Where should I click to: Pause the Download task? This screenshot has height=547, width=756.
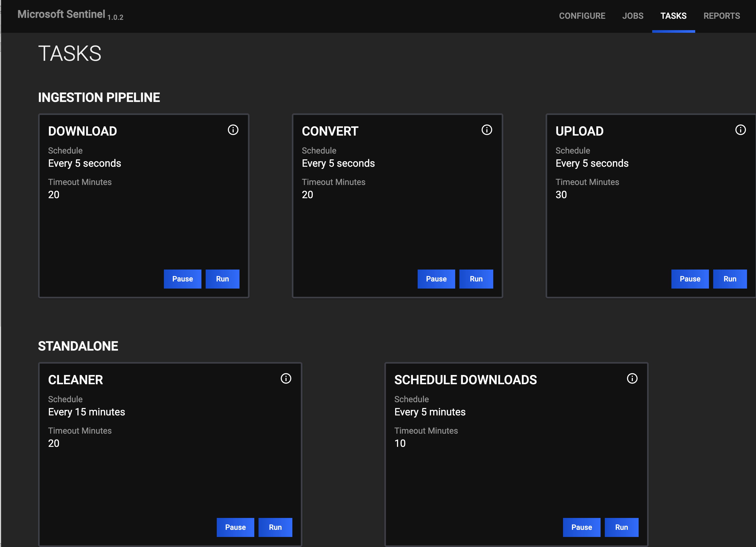[182, 279]
